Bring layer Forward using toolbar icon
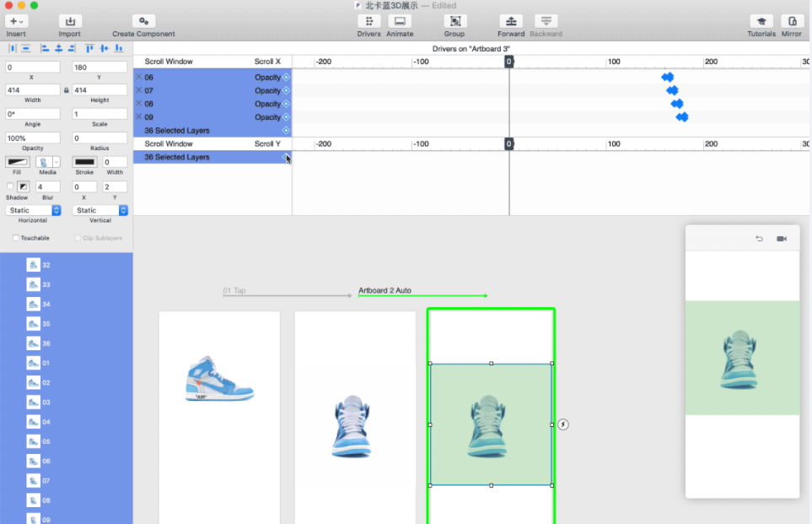 (510, 21)
